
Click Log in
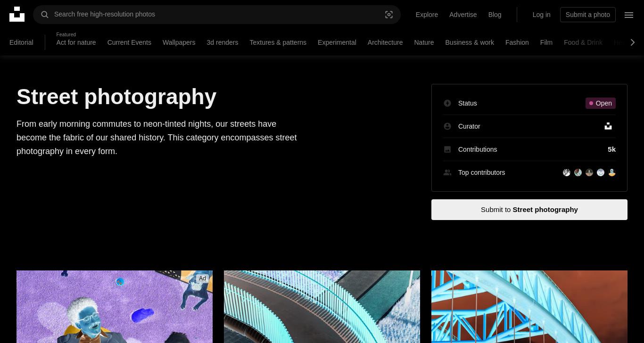pos(541,15)
